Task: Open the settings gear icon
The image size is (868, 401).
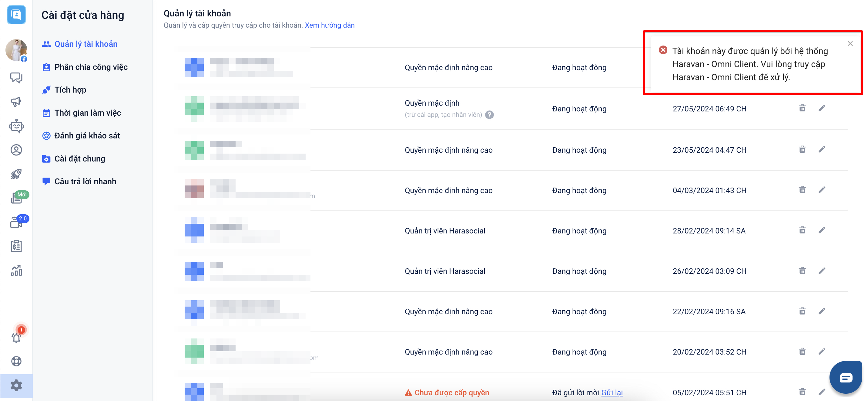Action: pyautogui.click(x=16, y=385)
